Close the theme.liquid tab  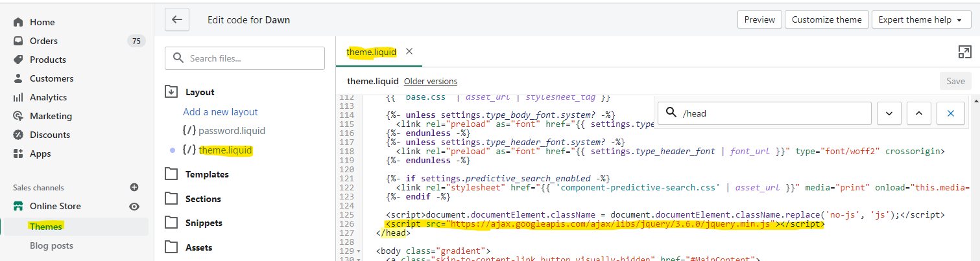click(x=409, y=51)
